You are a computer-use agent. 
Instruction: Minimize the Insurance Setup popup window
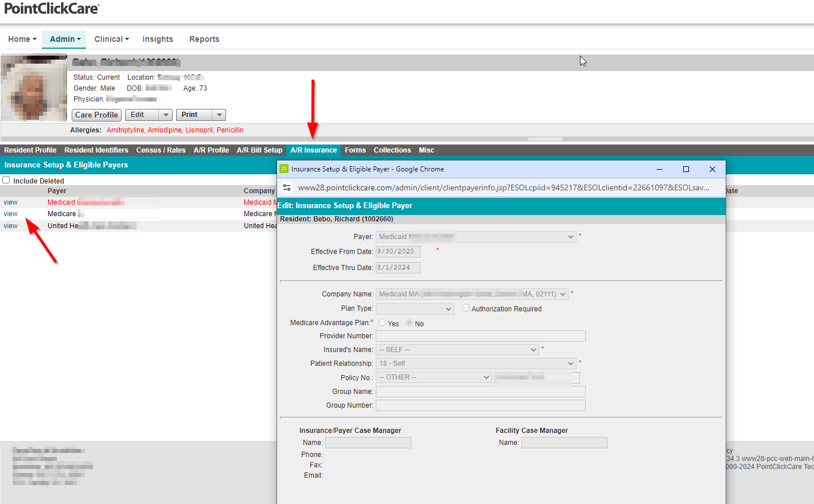click(660, 169)
